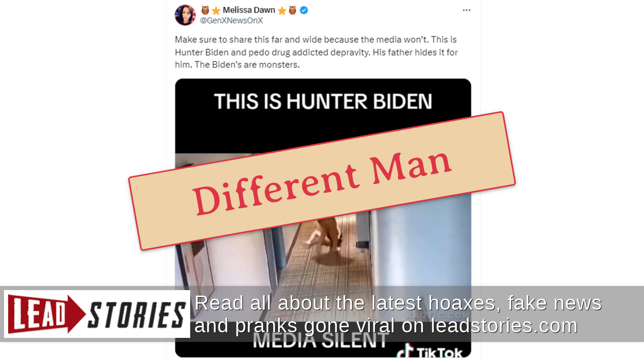Click the owl emoji after Melissa Dawn
This screenshot has height=362, width=644.
click(292, 10)
